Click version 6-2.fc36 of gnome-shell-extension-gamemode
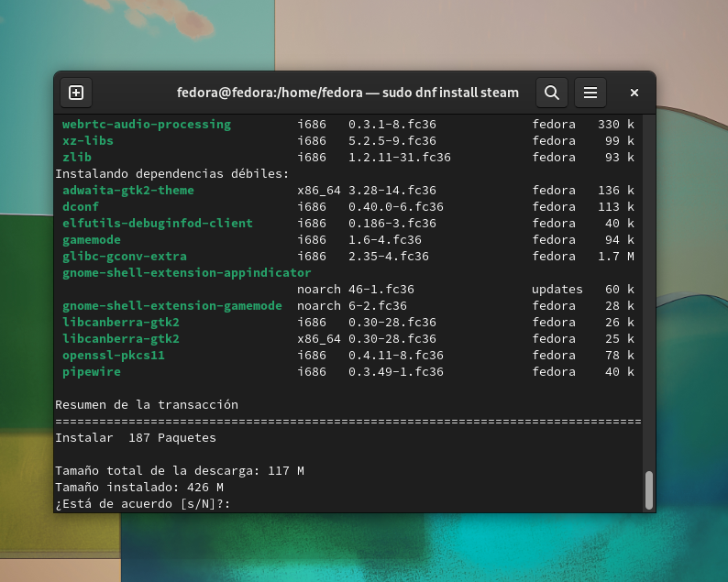This screenshot has width=728, height=582. click(378, 306)
